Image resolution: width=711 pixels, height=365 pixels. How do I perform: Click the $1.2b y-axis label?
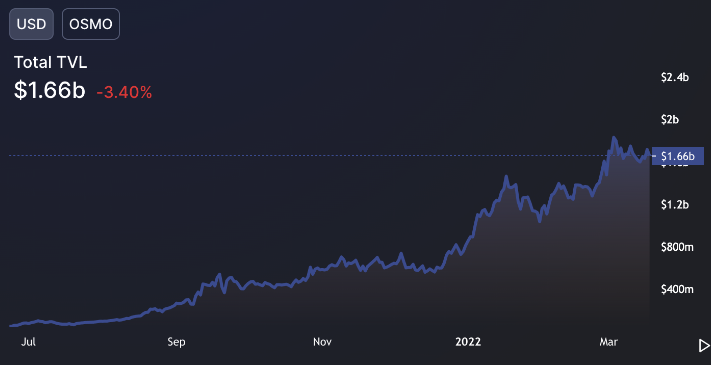[675, 204]
